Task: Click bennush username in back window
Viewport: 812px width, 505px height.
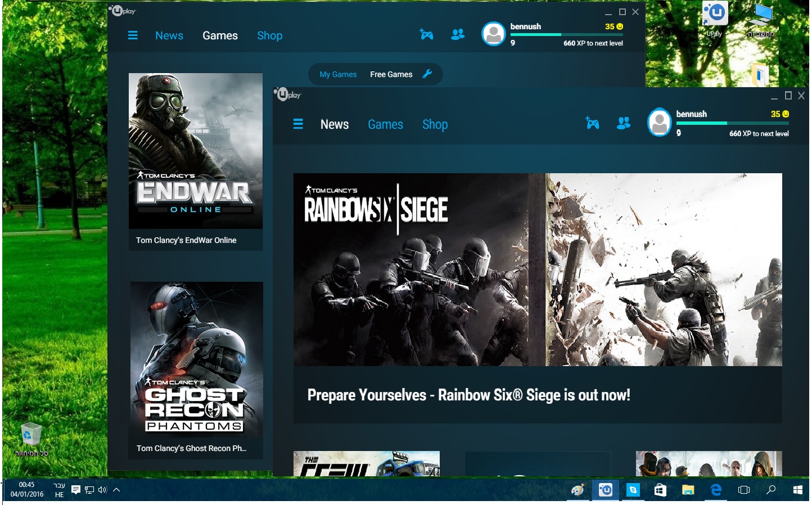Action: (x=526, y=26)
